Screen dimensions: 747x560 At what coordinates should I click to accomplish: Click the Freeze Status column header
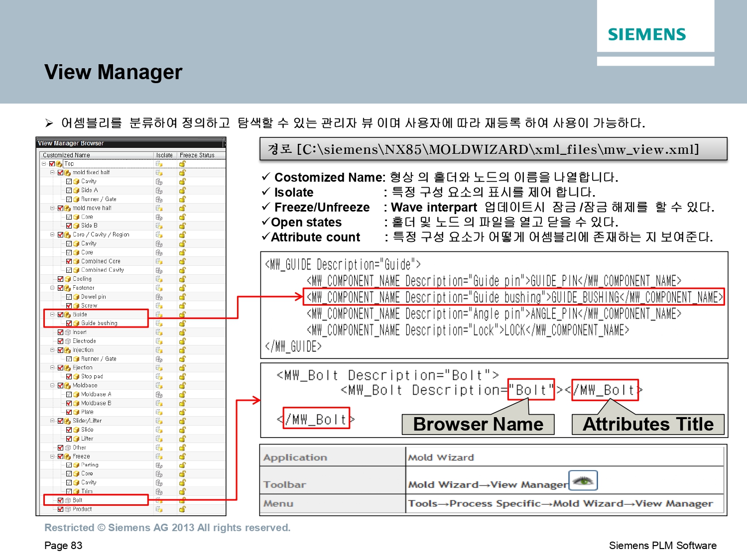tap(201, 155)
